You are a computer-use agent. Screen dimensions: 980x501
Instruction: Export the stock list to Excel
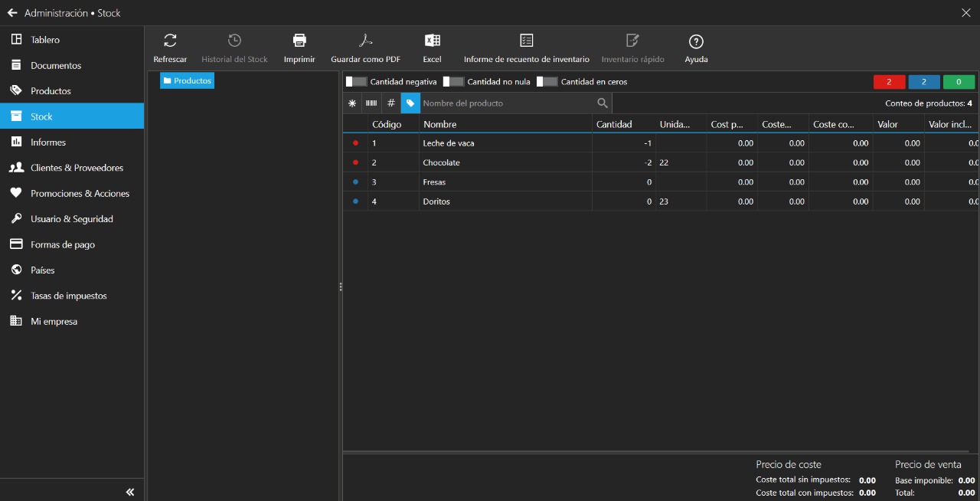click(x=432, y=48)
